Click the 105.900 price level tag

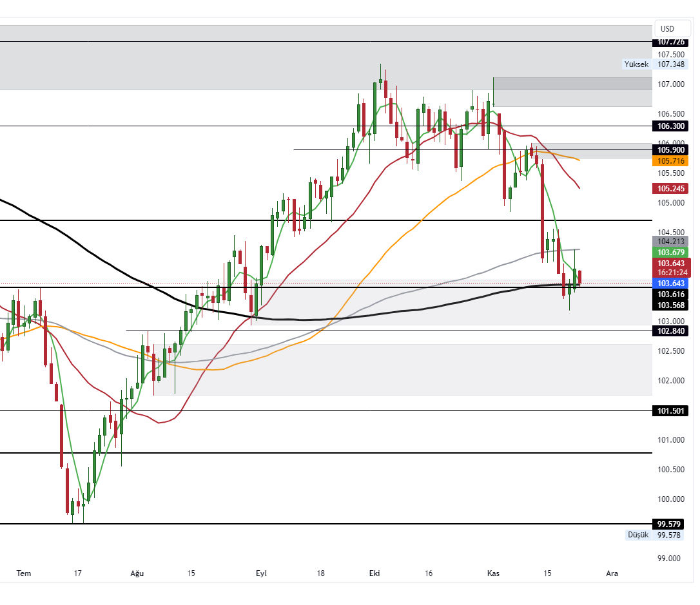(x=670, y=150)
